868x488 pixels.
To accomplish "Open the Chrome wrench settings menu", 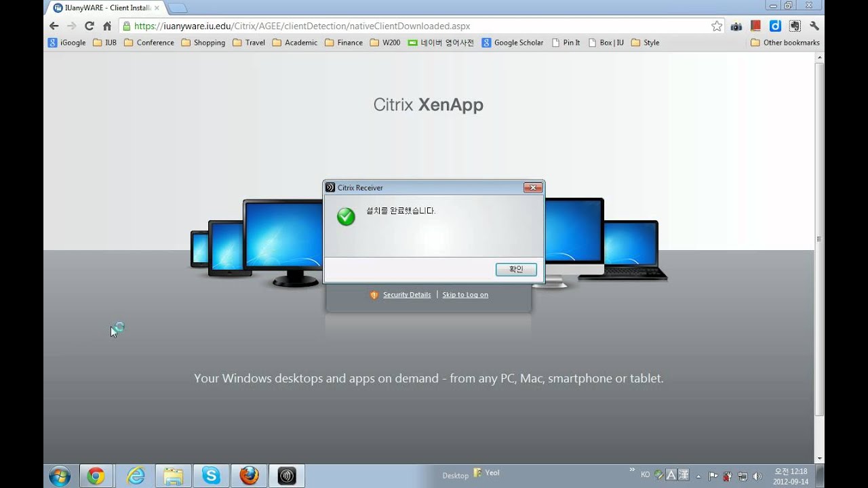I will tap(814, 26).
